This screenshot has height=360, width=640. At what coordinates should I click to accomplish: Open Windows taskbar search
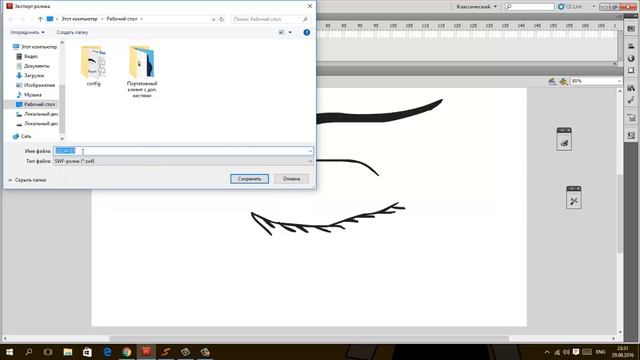click(x=29, y=352)
